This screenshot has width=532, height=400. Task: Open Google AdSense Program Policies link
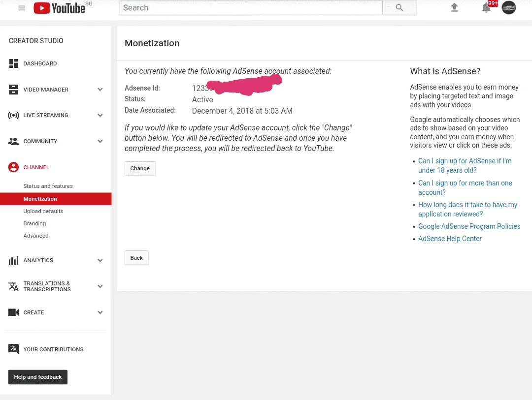(469, 226)
